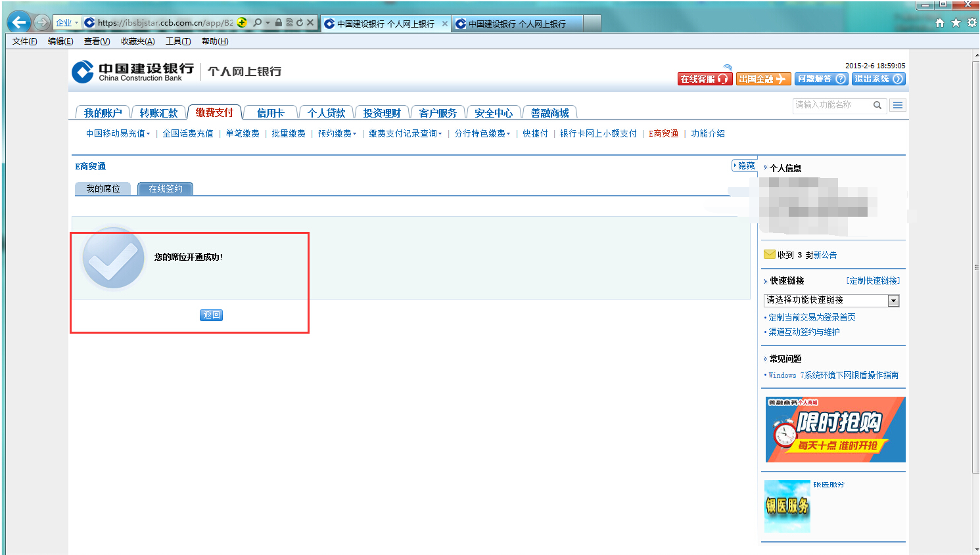
Task: Open 在线客服 online customer service
Action: tap(704, 79)
